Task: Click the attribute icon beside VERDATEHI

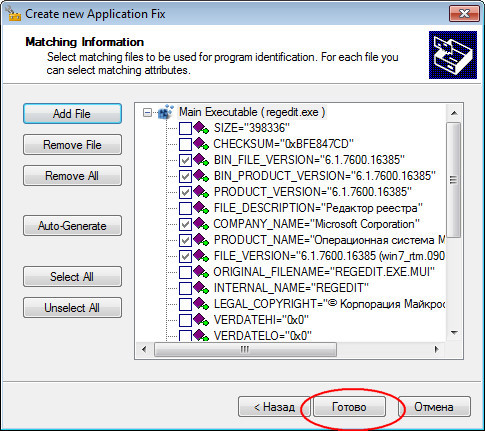Action: [x=201, y=320]
